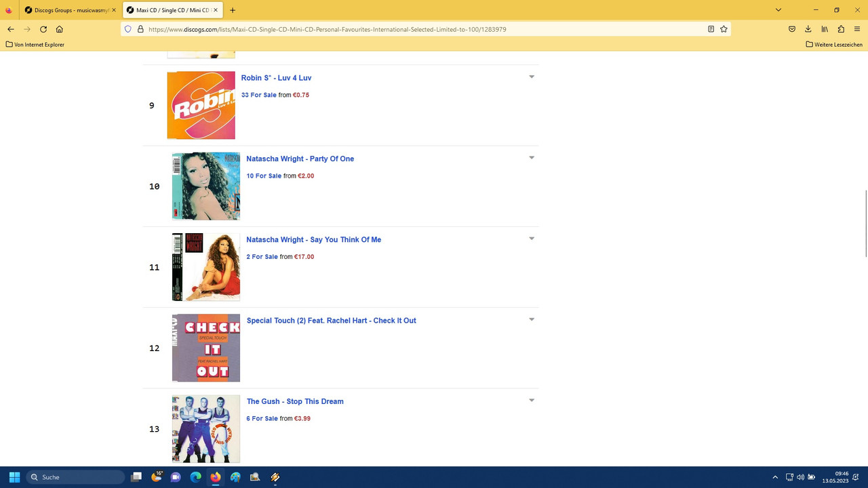868x488 pixels.
Task: Click the battery status tray icon
Action: [x=812, y=477]
